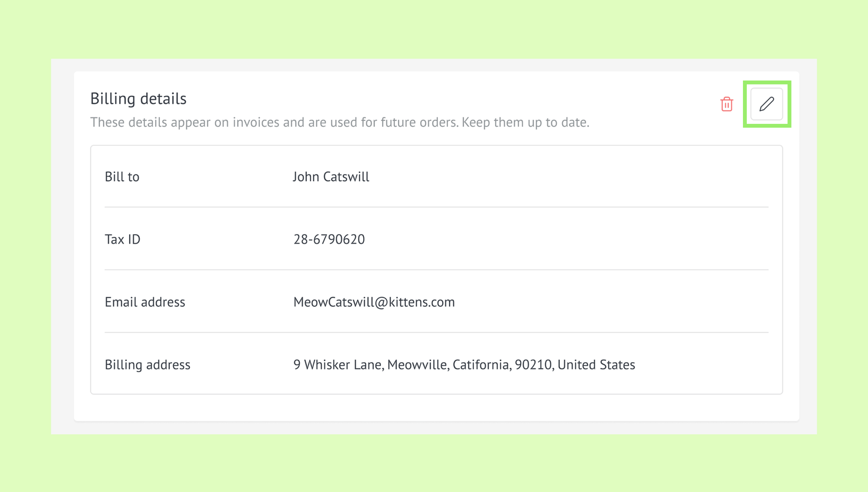
Task: Click the word Catifornia in address
Action: click(x=482, y=365)
